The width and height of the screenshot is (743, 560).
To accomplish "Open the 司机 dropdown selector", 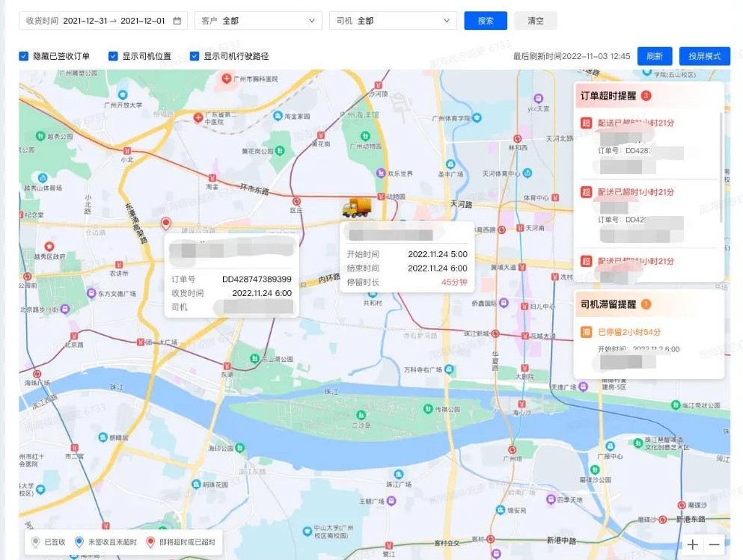I will coord(393,21).
